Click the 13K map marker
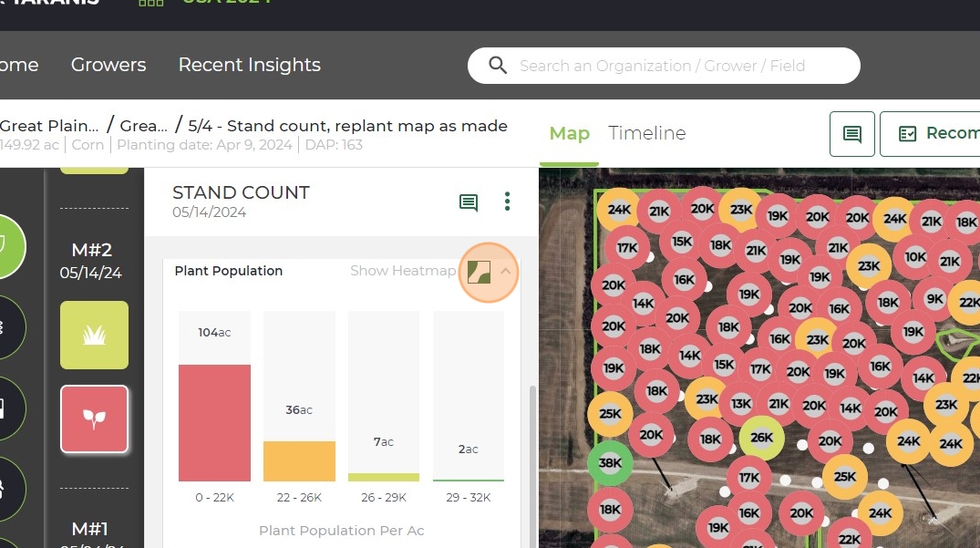980x548 pixels. pyautogui.click(x=741, y=404)
